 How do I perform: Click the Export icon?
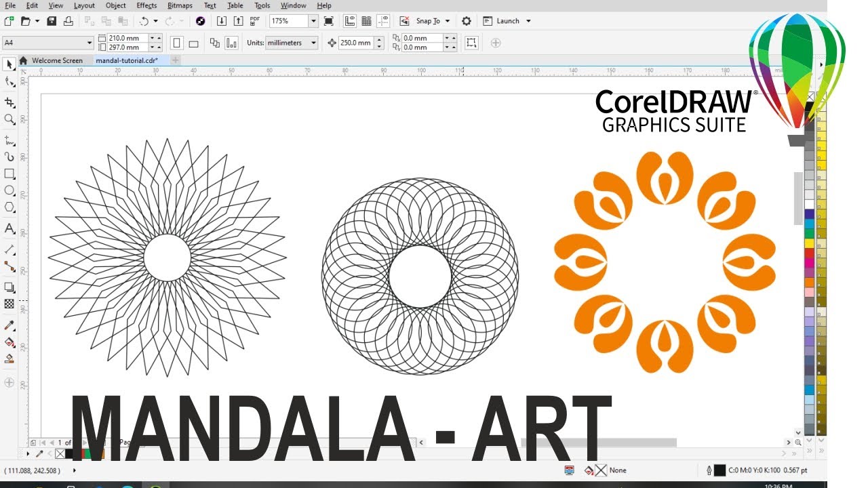(237, 21)
